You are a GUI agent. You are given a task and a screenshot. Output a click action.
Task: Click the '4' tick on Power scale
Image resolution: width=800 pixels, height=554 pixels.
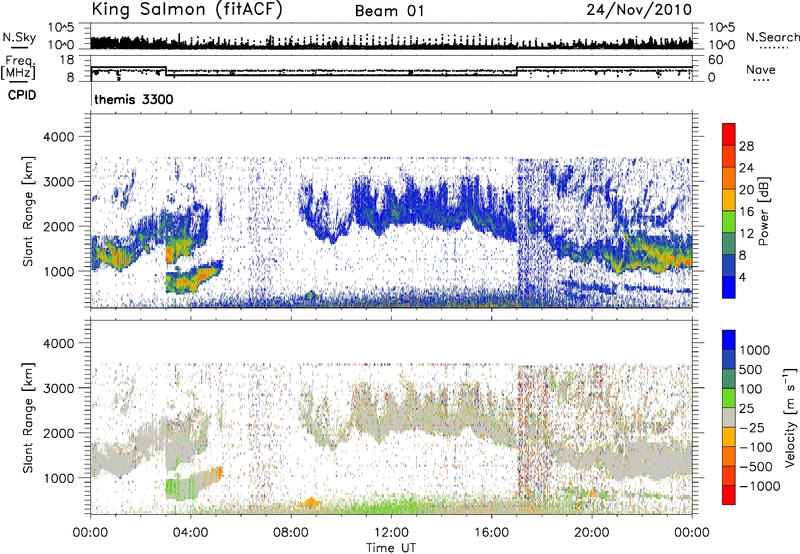click(x=743, y=278)
